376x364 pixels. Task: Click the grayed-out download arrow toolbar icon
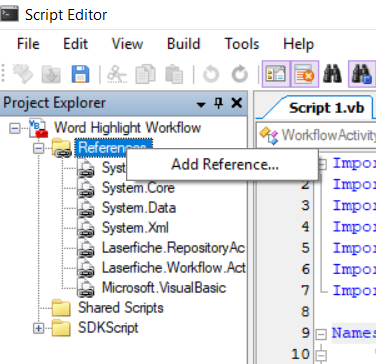click(51, 74)
